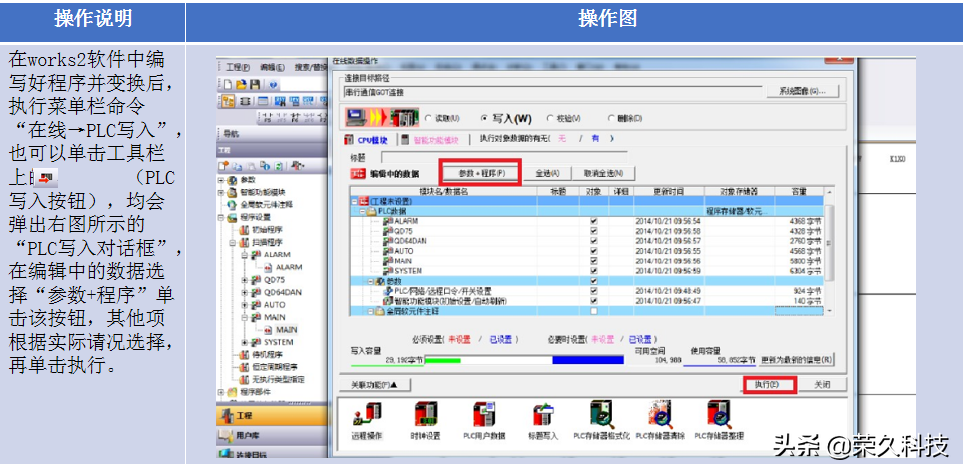Click the refresh icon in project panel toolbar

[278, 166]
